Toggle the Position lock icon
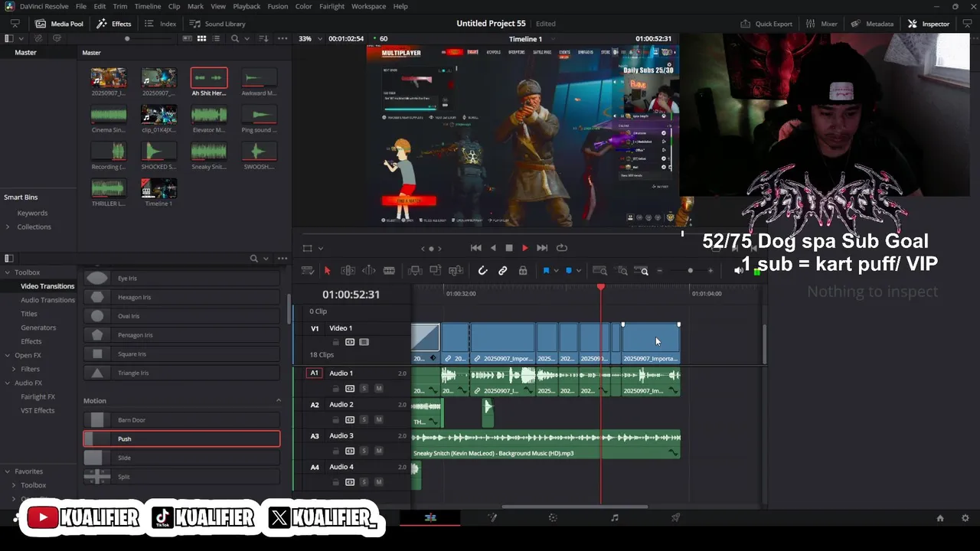This screenshot has width=980, height=551. coord(523,271)
